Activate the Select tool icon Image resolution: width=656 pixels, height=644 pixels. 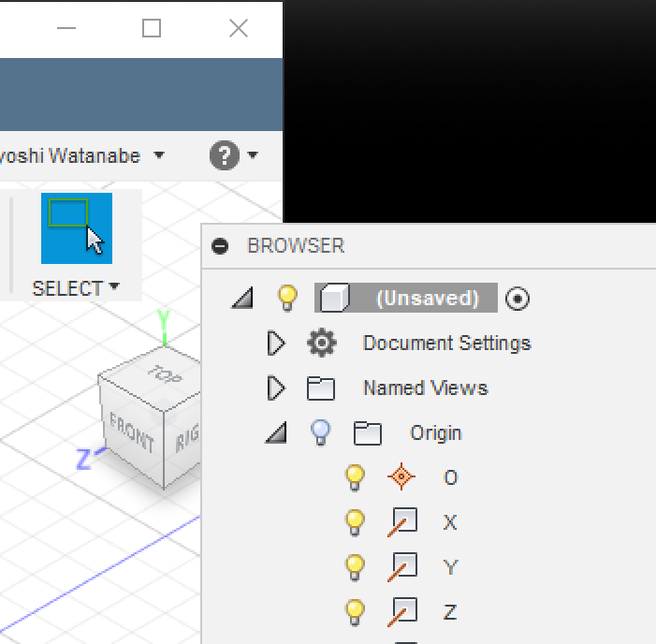coord(77,228)
